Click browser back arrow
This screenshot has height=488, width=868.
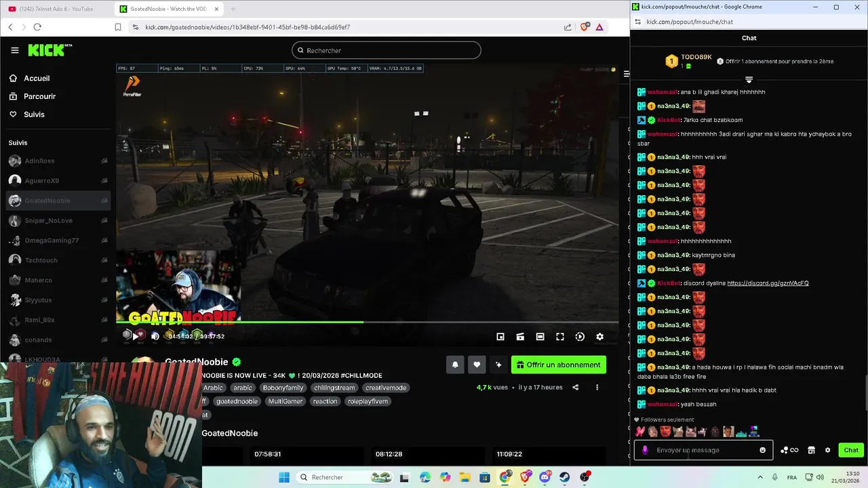point(10,27)
